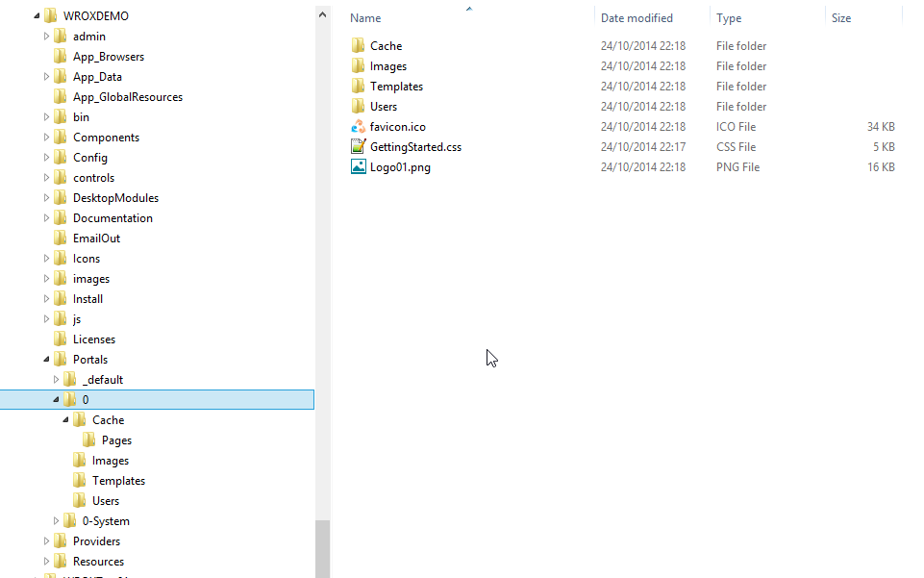Select the Logo01.png image icon
Viewport: 924px width, 578px height.
click(x=358, y=166)
